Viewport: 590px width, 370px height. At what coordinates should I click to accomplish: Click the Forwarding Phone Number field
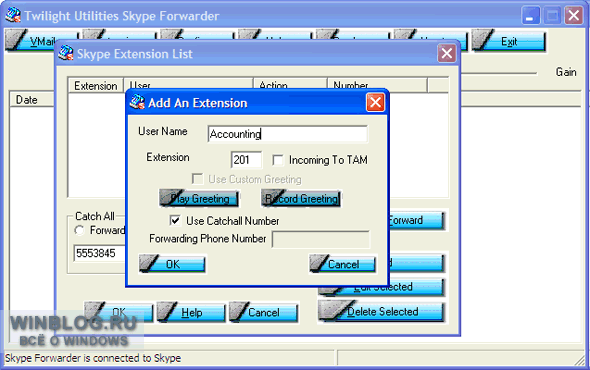pos(321,239)
